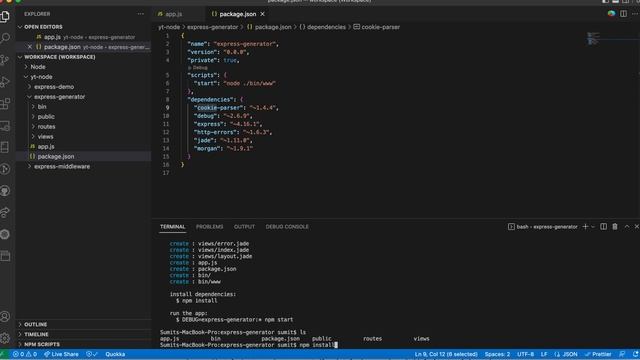Change UTF-8 encoding in status bar
640x360 pixels.
525,354
